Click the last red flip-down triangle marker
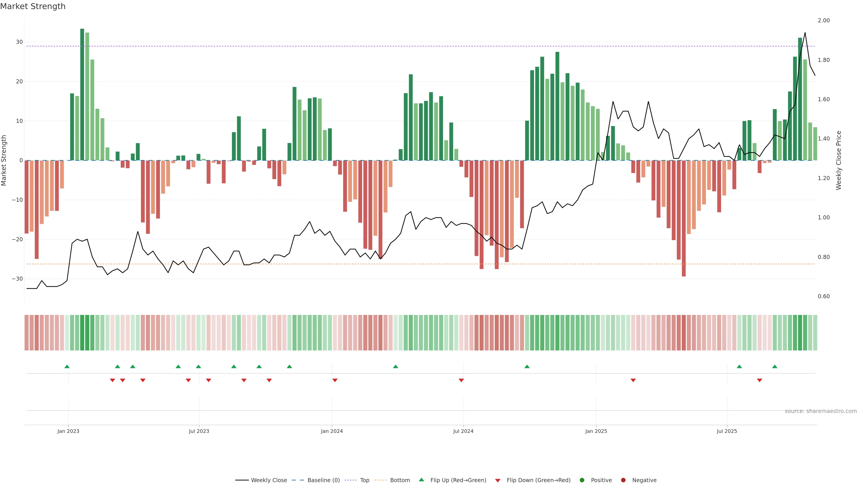Viewport: 868px width, 488px height. point(759,380)
